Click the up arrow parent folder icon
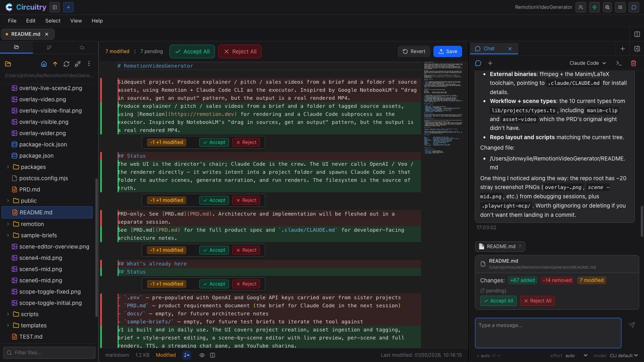644x362 pixels. (55, 64)
